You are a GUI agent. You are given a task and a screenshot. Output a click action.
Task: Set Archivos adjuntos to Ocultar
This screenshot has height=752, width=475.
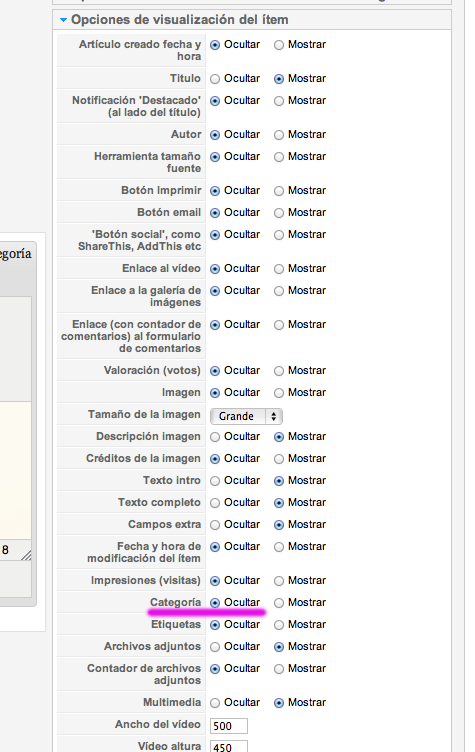(215, 647)
